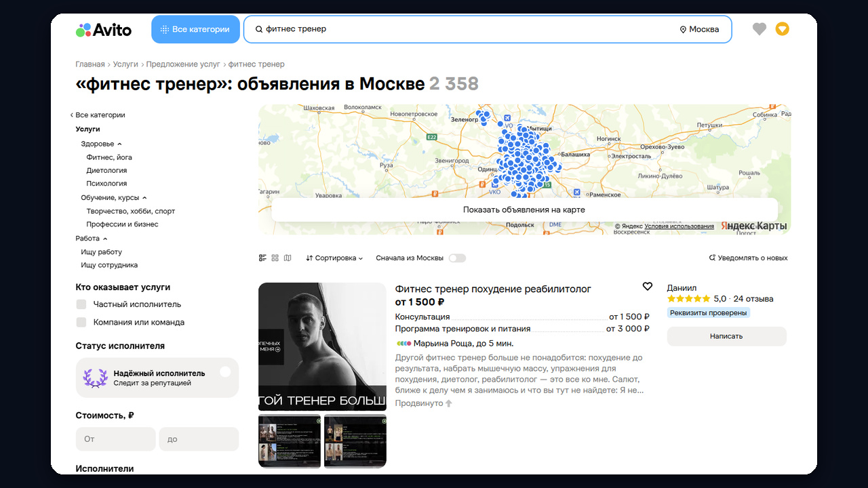Open Услуги breadcrumb link

point(125,64)
